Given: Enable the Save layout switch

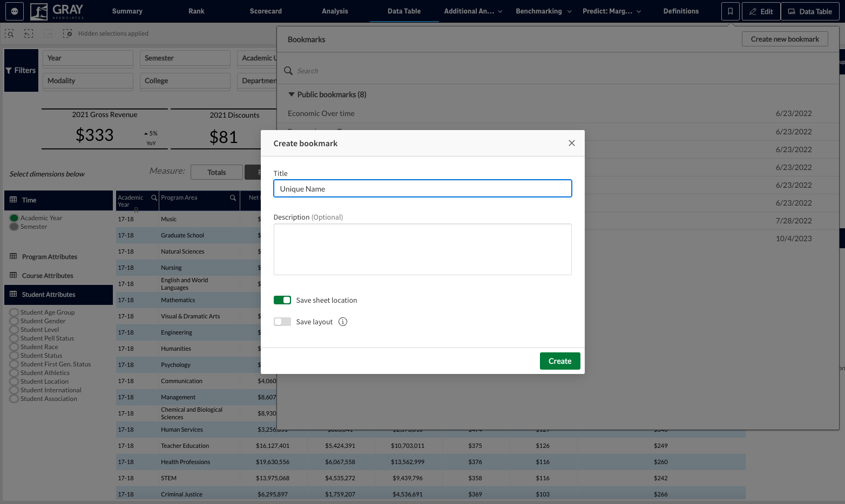Looking at the screenshot, I should click(282, 322).
